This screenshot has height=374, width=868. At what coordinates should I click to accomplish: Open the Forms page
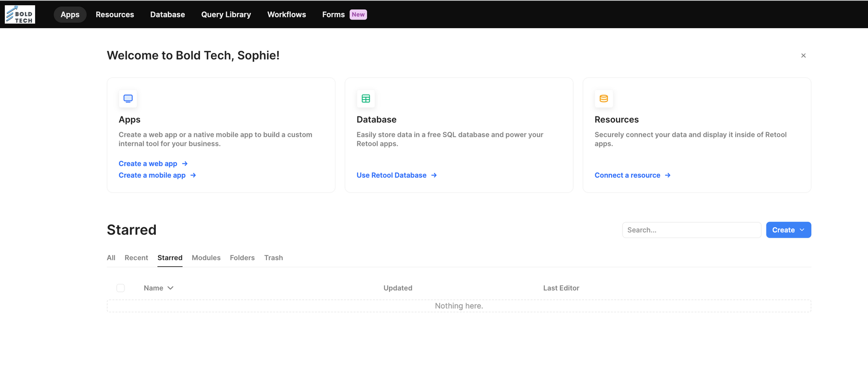click(x=333, y=15)
